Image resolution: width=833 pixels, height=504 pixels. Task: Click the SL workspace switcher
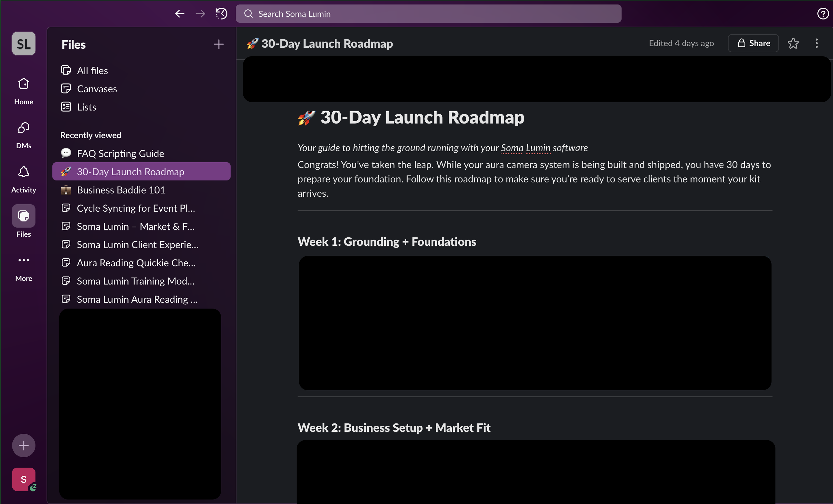click(x=24, y=44)
